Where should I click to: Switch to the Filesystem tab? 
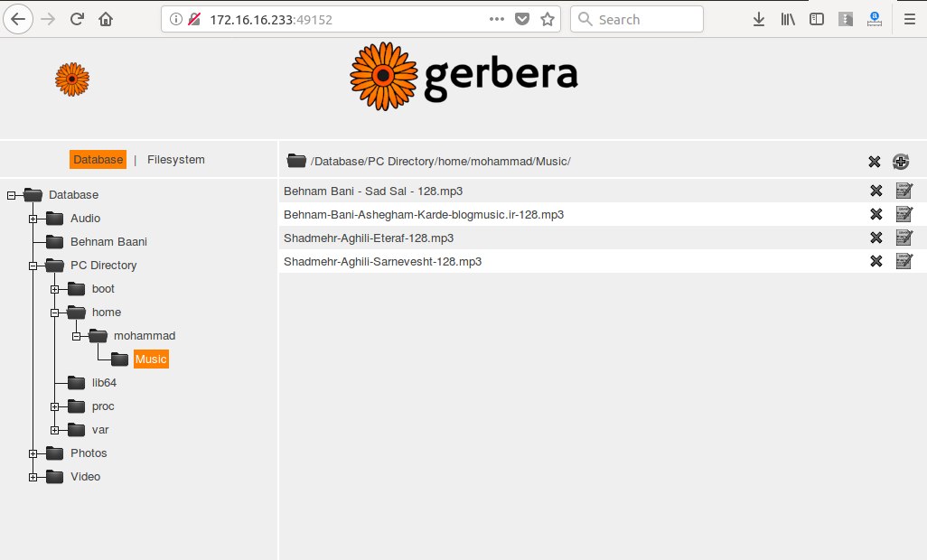coord(175,160)
